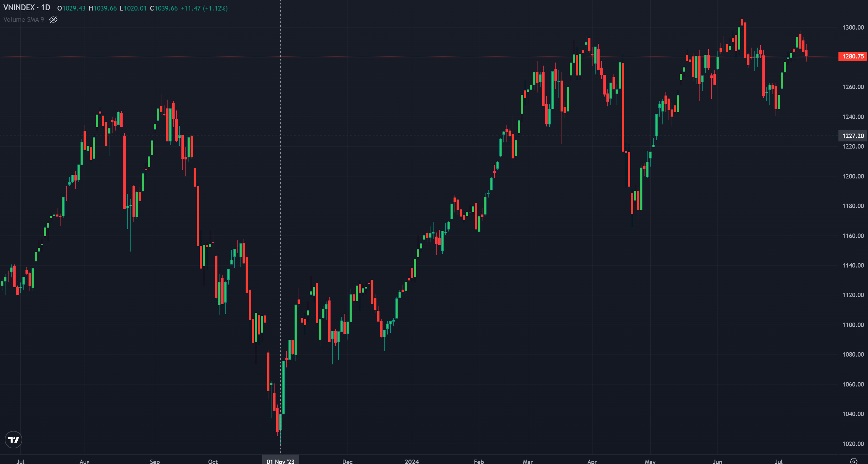Click the Aug label on the time axis
This screenshot has width=868, height=464.
pyautogui.click(x=85, y=461)
